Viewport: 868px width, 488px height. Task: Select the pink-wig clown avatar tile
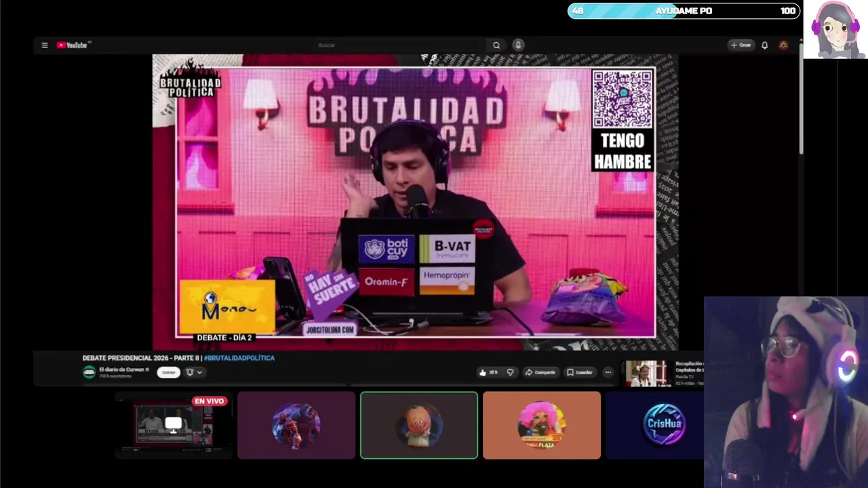542,425
